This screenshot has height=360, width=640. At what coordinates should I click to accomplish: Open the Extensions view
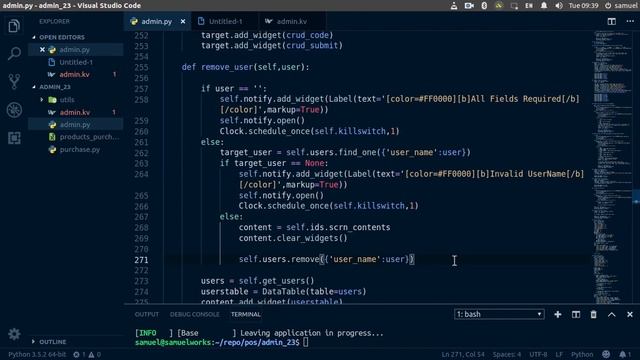[x=14, y=138]
